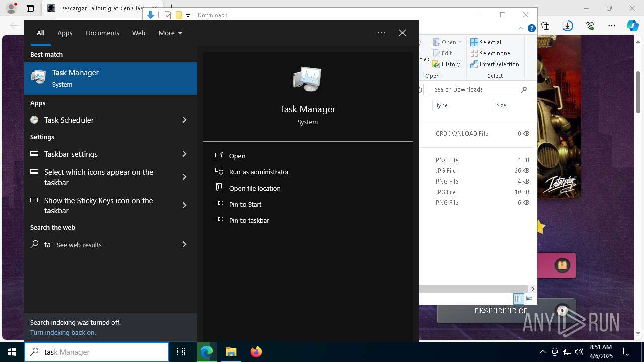Open the Task Manager best match result
Image resolution: width=644 pixels, height=362 pixels.
tap(111, 78)
